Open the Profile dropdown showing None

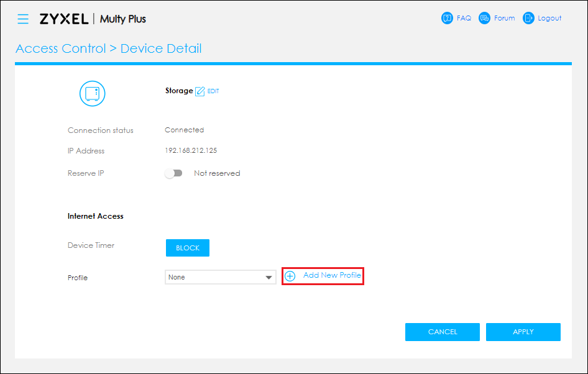[221, 277]
